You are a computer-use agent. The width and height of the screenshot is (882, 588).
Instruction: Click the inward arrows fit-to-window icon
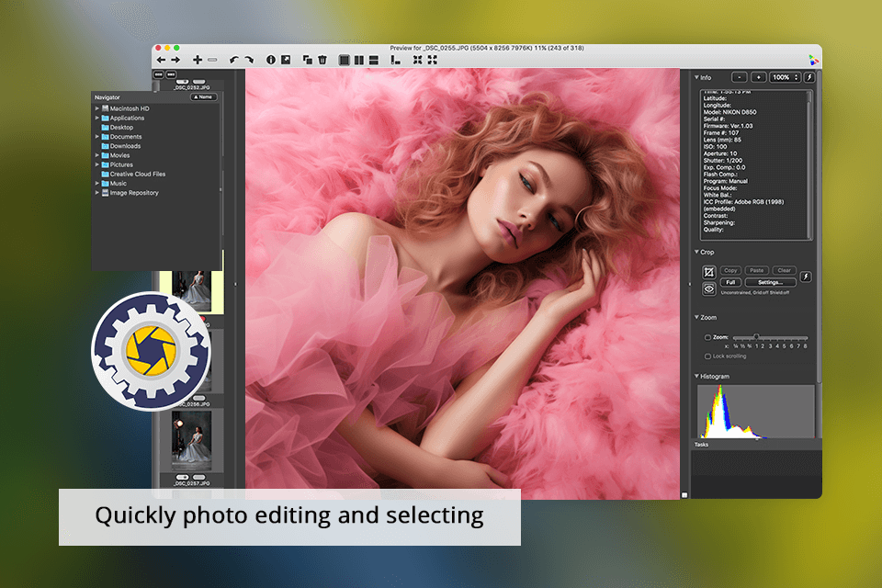(x=417, y=60)
